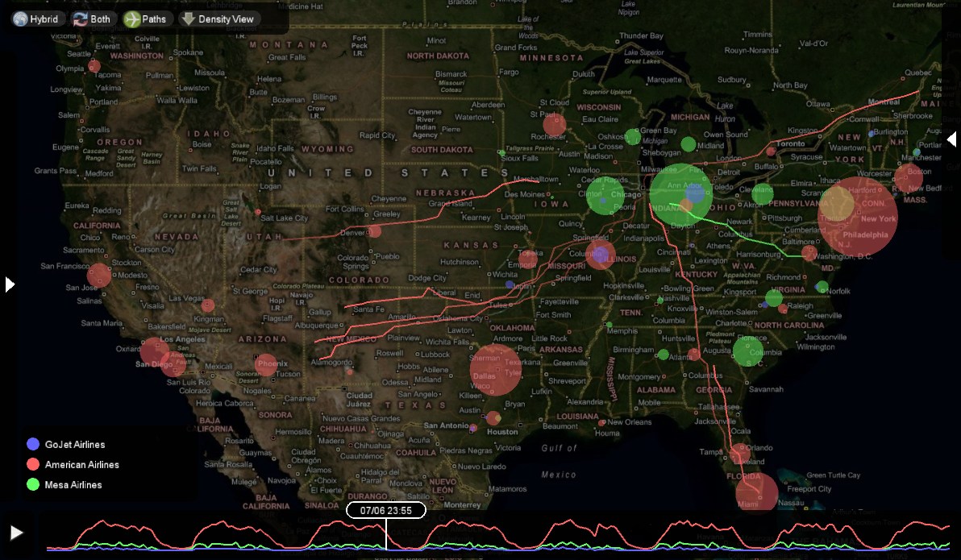Play the timeline animation

click(x=17, y=533)
